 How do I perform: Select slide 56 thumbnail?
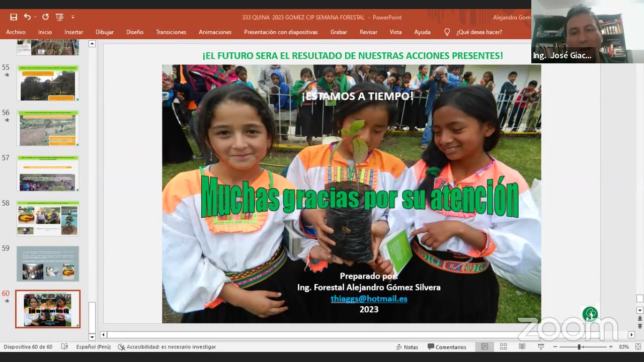point(48,128)
